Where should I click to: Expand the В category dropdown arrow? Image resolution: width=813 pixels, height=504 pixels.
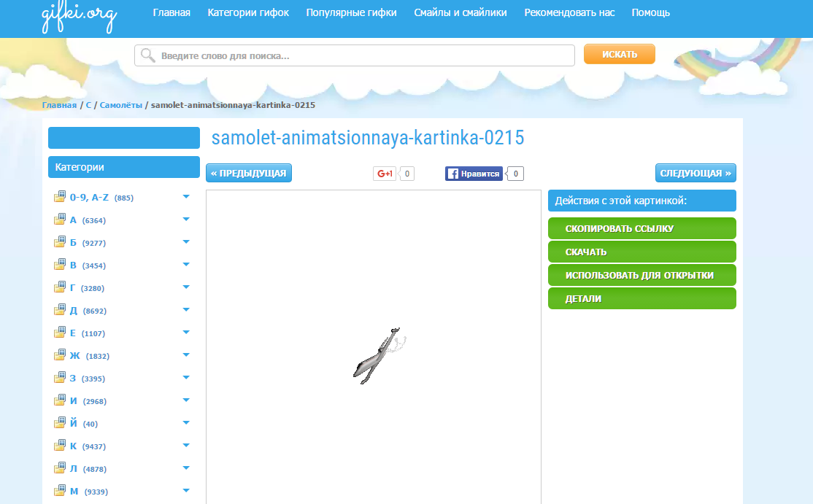186,265
